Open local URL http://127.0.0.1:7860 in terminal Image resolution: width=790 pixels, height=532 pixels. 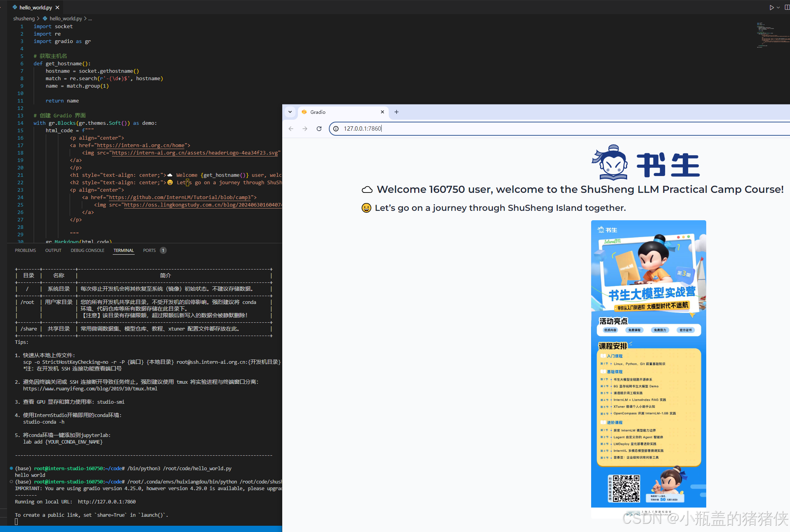click(x=106, y=502)
